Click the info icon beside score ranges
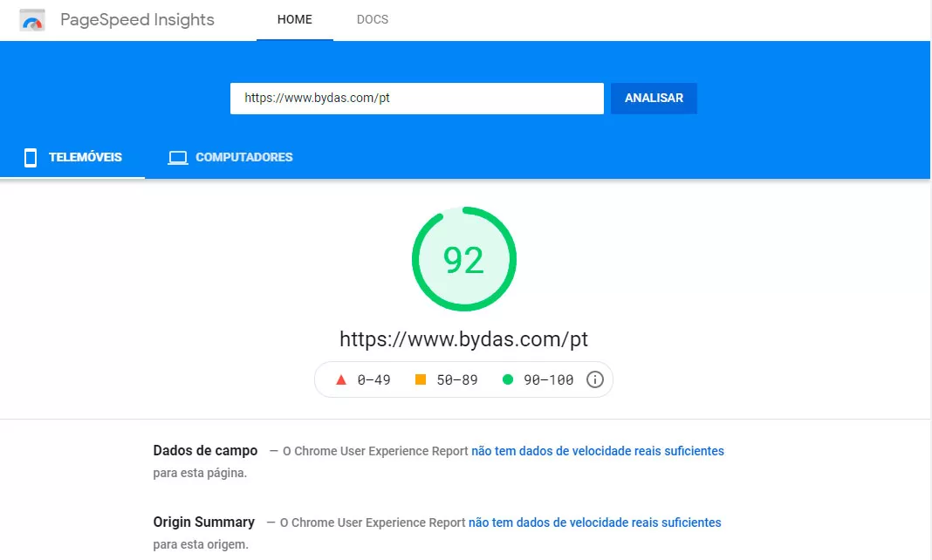Viewport: 932px width, 560px height. 595,379
